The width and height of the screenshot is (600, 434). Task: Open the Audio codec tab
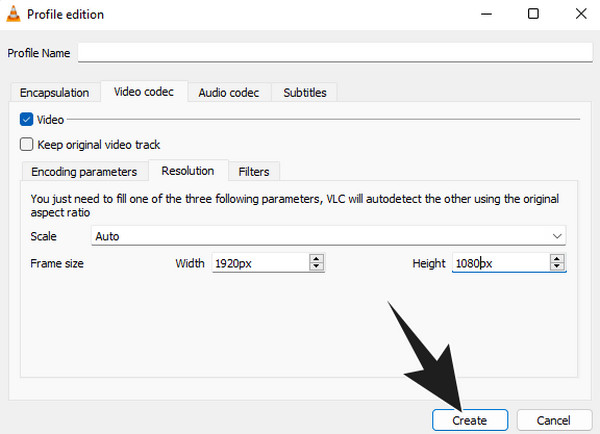pyautogui.click(x=229, y=93)
